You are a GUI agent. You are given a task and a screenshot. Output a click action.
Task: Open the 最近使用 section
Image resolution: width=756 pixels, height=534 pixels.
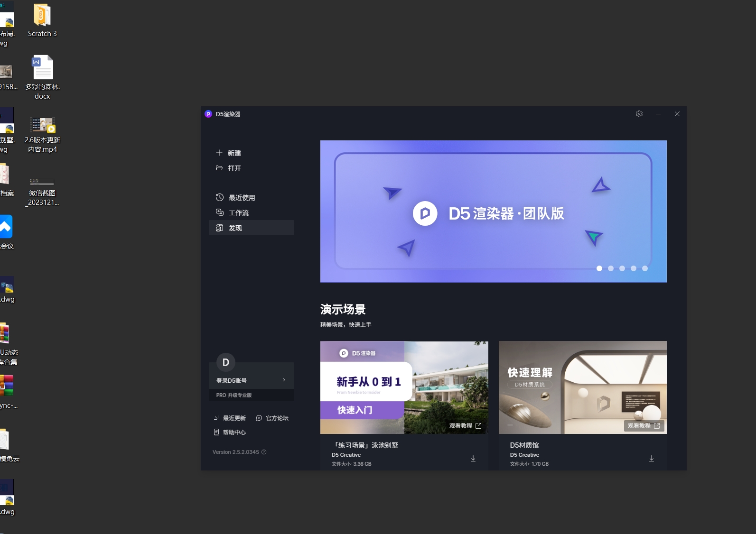252,197
